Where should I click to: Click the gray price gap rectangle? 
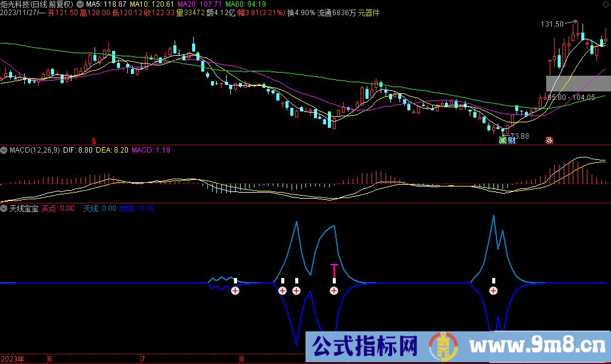click(x=578, y=84)
